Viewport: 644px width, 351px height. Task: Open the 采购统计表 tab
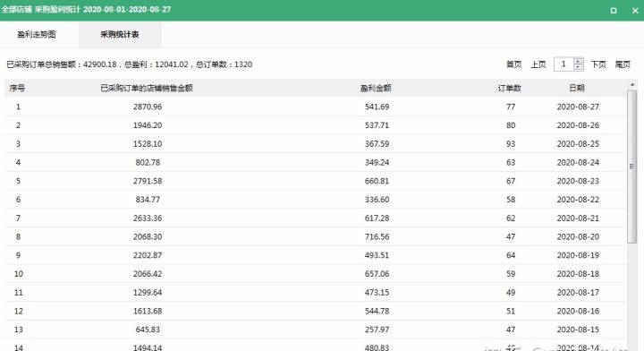tap(120, 35)
